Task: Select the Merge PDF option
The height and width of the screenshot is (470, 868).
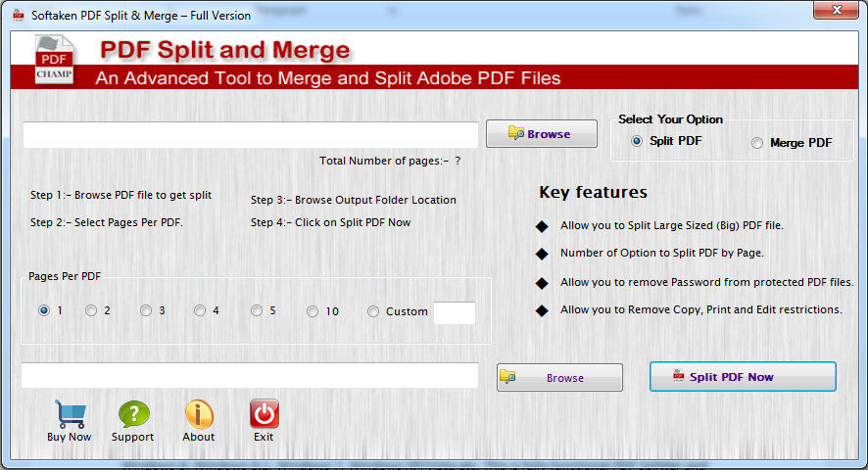Action: coord(757,143)
